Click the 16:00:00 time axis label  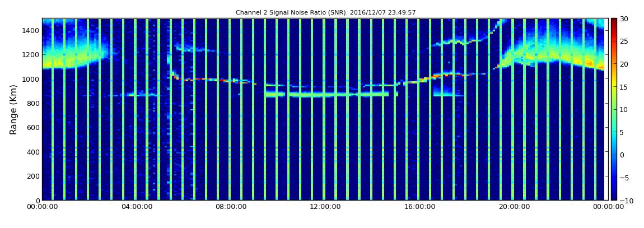419,207
